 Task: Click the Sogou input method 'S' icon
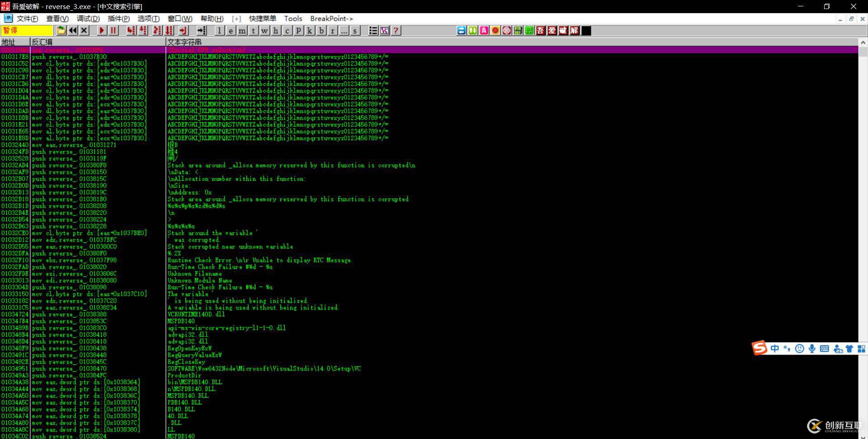tap(759, 348)
